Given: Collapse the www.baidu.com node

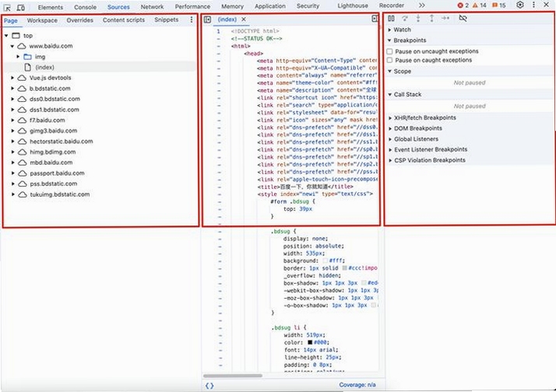Looking at the screenshot, I should pyautogui.click(x=12, y=46).
